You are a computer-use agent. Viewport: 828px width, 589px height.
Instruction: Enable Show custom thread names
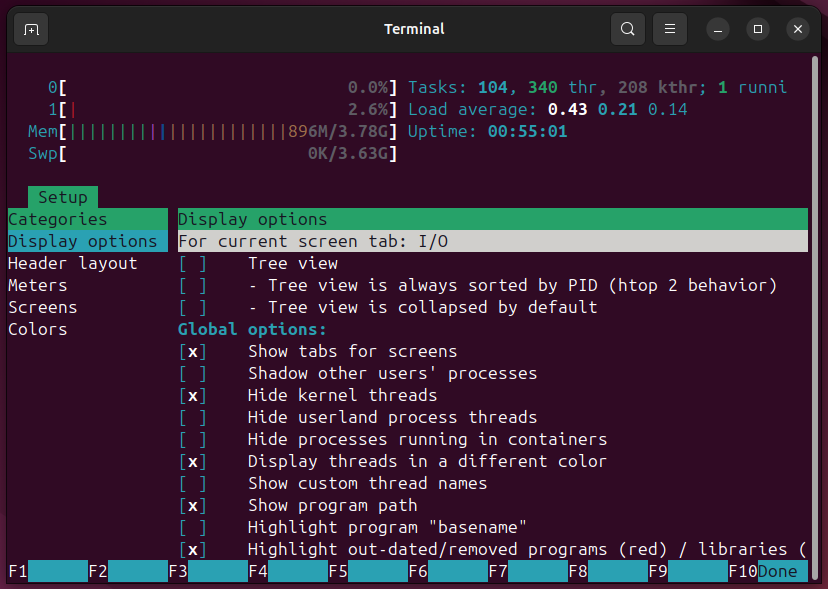coord(193,483)
